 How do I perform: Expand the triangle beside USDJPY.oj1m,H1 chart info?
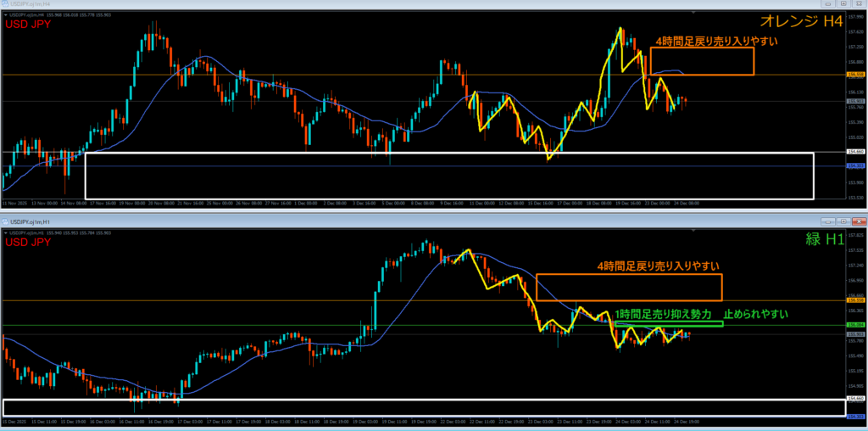pos(5,231)
